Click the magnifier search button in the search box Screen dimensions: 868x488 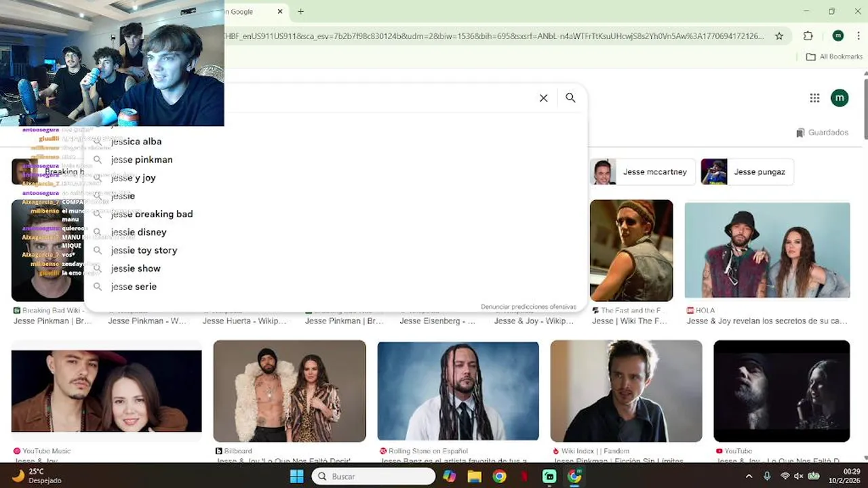click(570, 98)
